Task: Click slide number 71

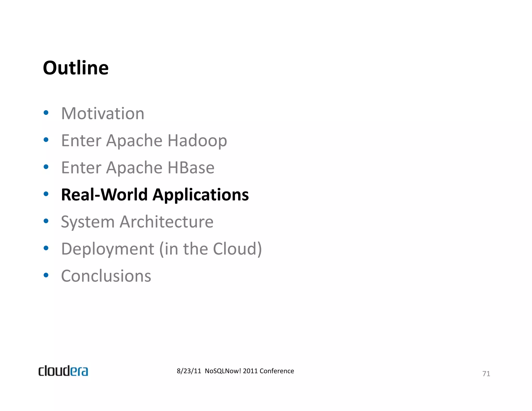Action: pos(486,374)
